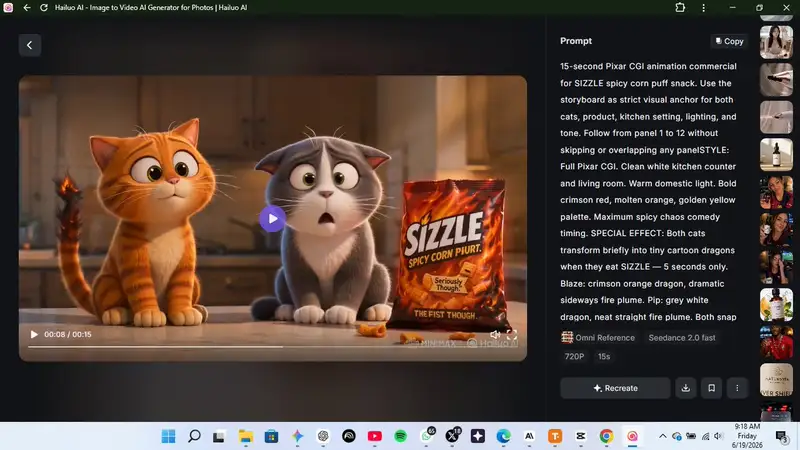Open the system volume control in tray
This screenshot has width=800, height=450.
pos(718,436)
